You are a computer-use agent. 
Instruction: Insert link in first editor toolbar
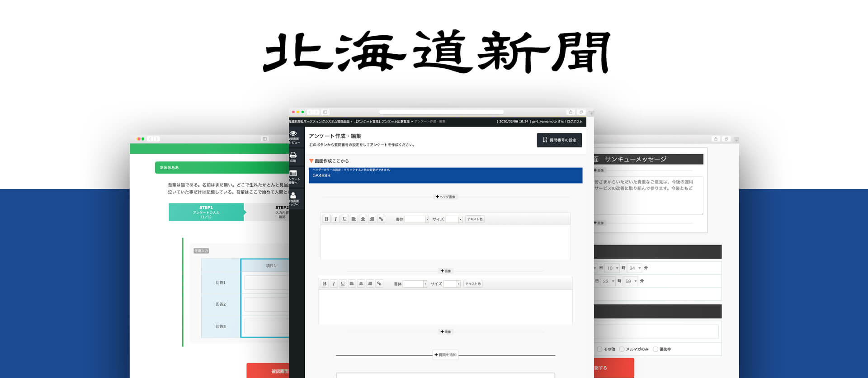[381, 219]
